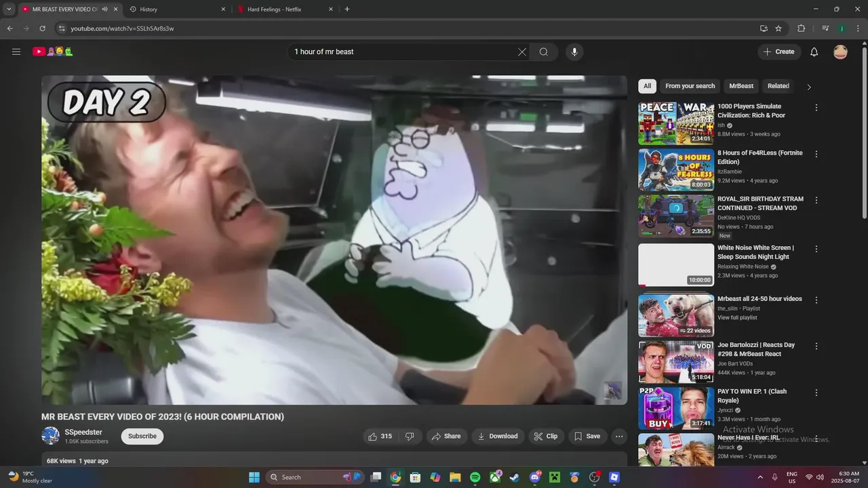The height and width of the screenshot is (488, 868).
Task: Click the browser address bar URL
Action: pos(122,28)
